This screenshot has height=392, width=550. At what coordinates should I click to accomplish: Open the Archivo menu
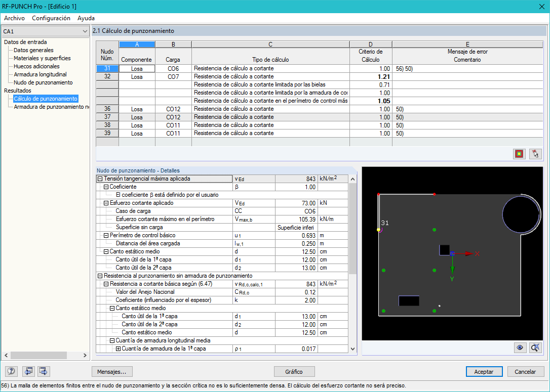click(14, 18)
